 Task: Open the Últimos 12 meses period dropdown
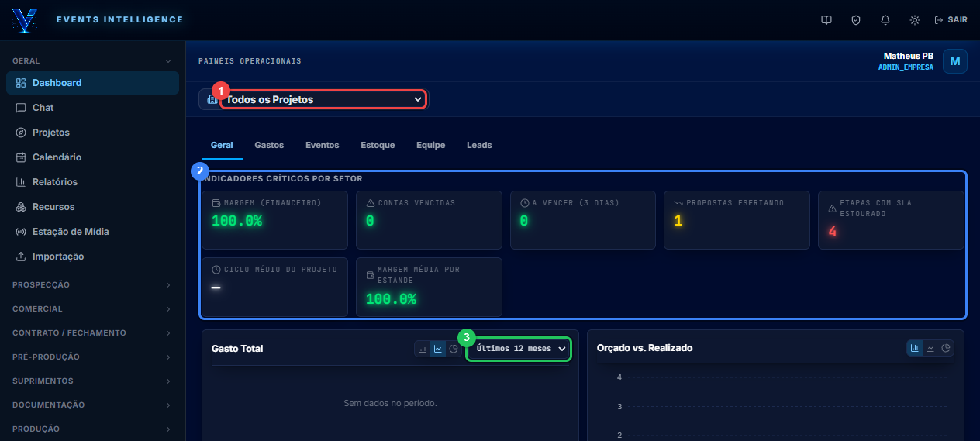point(519,349)
